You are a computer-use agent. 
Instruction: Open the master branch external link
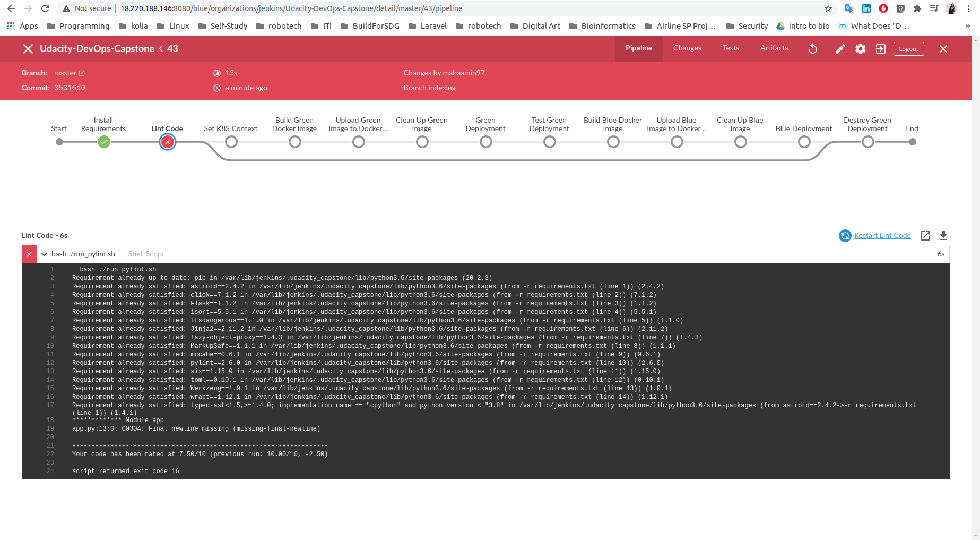pyautogui.click(x=82, y=73)
